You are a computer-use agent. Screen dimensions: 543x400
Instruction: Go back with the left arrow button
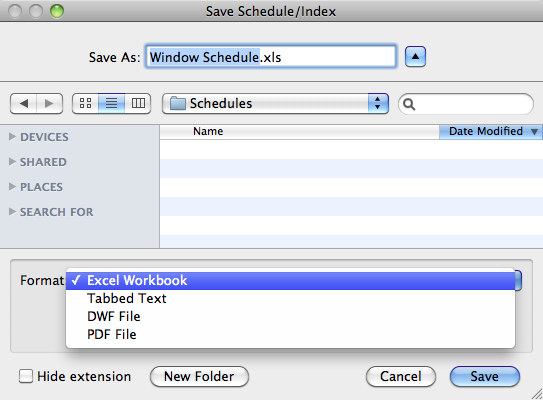point(24,103)
